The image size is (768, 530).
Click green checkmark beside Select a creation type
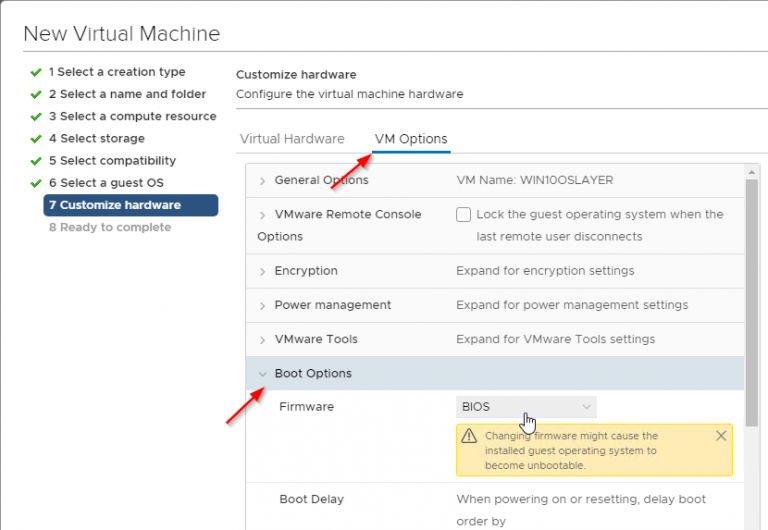[36, 72]
